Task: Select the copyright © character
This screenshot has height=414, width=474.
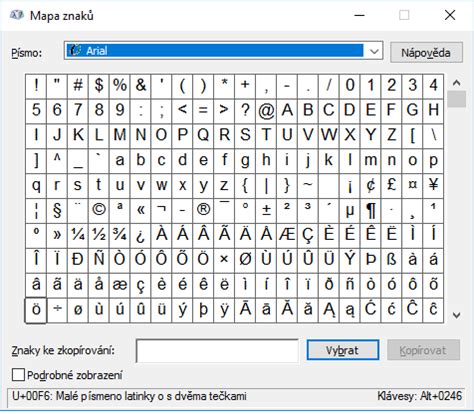Action: (x=99, y=210)
